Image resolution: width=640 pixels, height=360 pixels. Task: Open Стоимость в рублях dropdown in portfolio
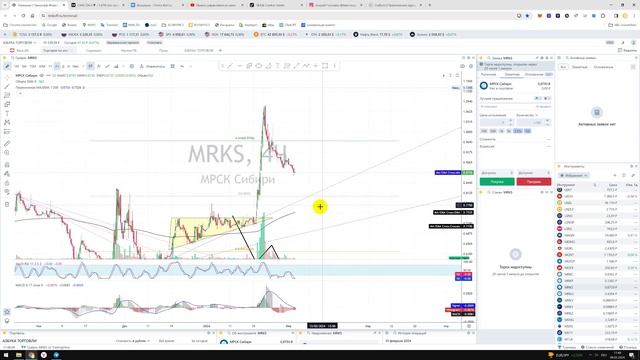point(133,341)
